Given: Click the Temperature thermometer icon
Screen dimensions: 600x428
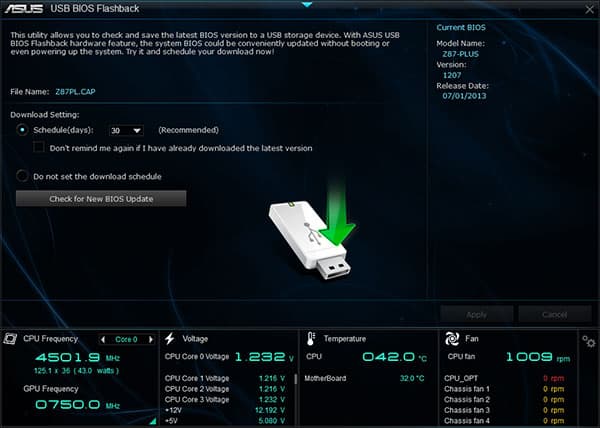Looking at the screenshot, I should [311, 338].
